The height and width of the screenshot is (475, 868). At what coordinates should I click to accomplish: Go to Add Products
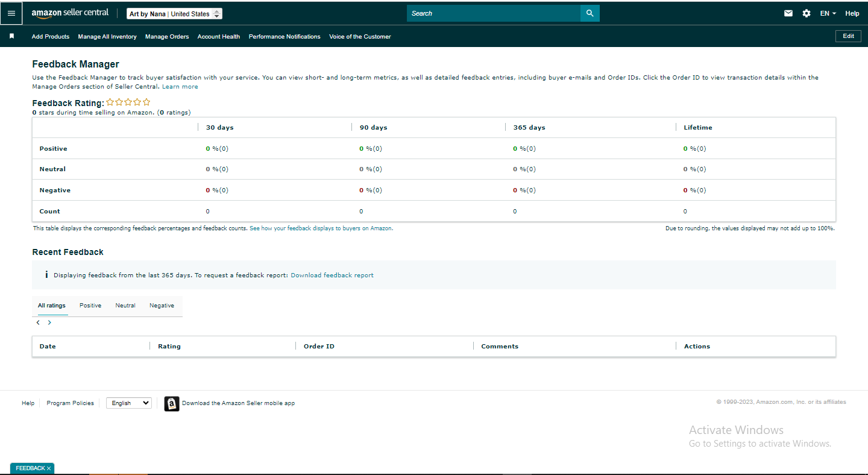(x=51, y=37)
